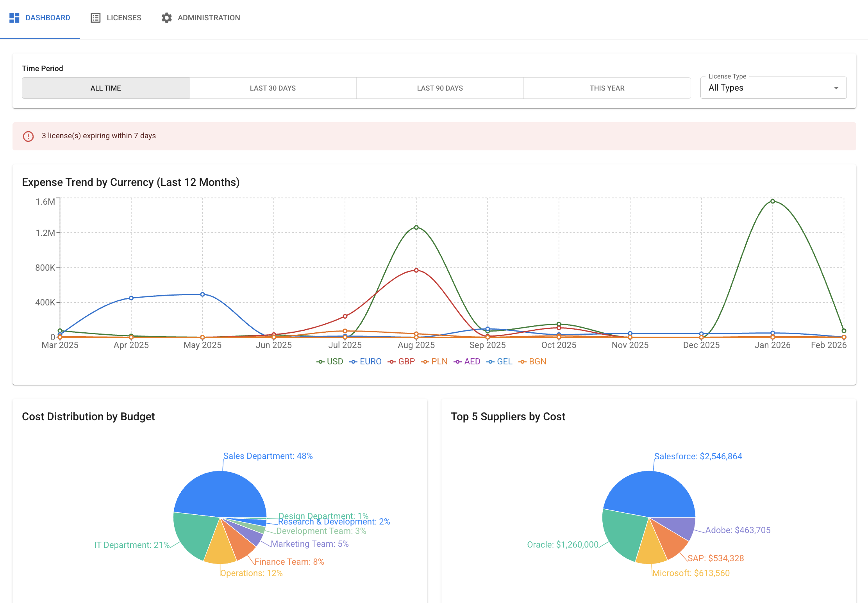Click the All Types combo box
868x603 pixels.
click(x=766, y=88)
